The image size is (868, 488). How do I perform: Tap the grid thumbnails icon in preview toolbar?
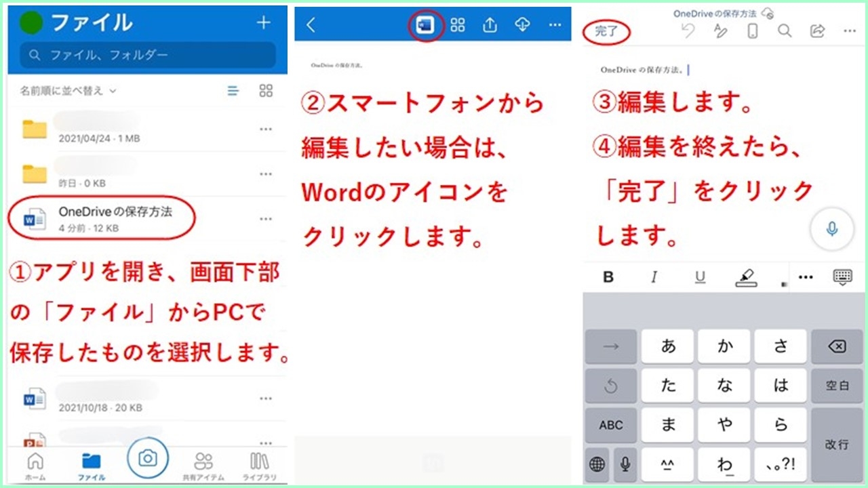[x=458, y=25]
